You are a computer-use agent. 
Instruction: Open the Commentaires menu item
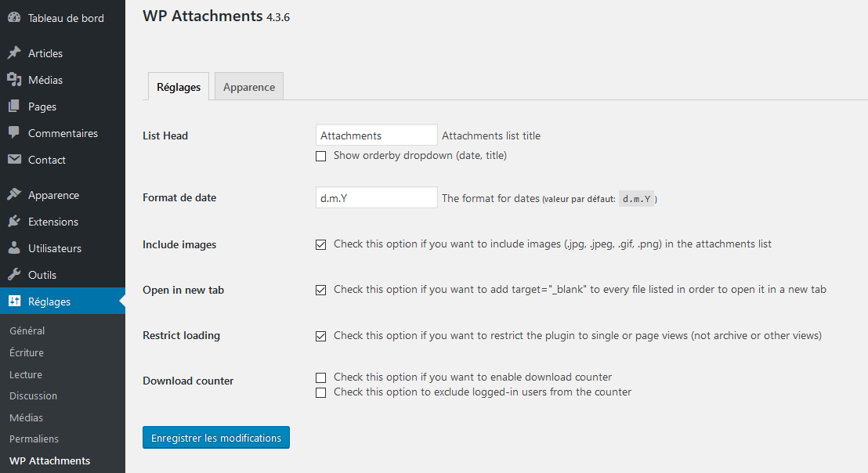(63, 133)
